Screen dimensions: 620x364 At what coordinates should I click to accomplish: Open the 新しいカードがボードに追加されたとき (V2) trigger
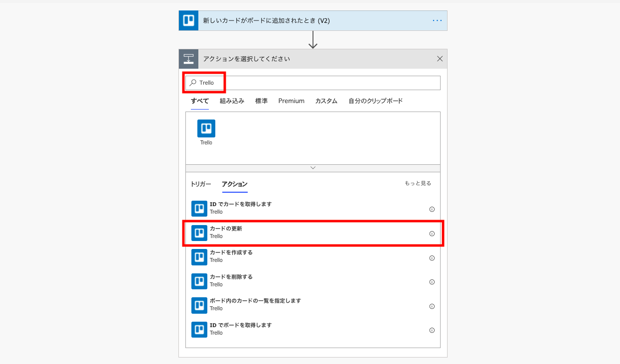(313, 20)
